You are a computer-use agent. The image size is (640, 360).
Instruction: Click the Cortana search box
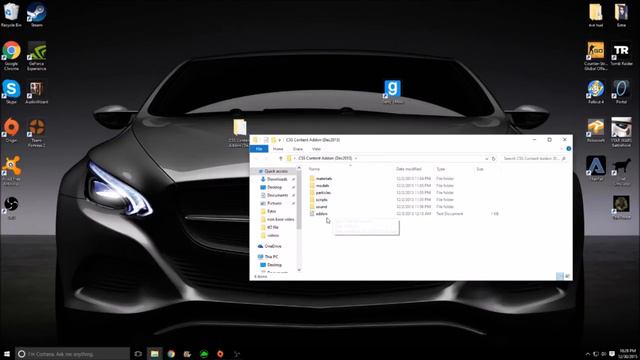tap(73, 353)
